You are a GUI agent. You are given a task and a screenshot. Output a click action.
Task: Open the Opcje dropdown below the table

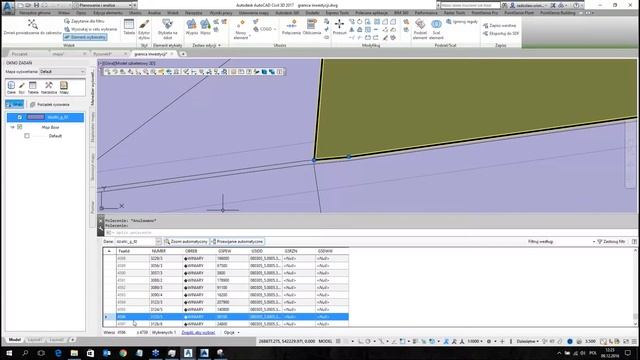click(x=231, y=333)
